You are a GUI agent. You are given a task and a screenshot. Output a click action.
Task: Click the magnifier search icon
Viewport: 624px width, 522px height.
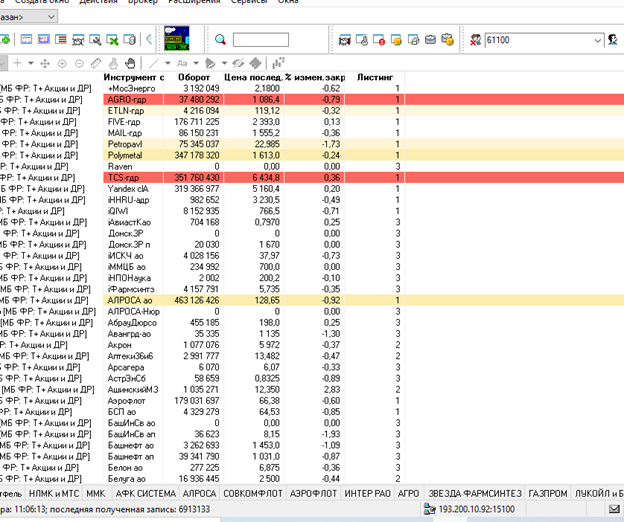pyautogui.click(x=220, y=40)
